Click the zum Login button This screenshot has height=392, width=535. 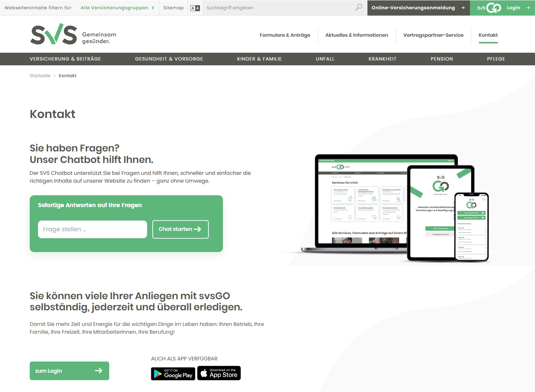tap(69, 371)
